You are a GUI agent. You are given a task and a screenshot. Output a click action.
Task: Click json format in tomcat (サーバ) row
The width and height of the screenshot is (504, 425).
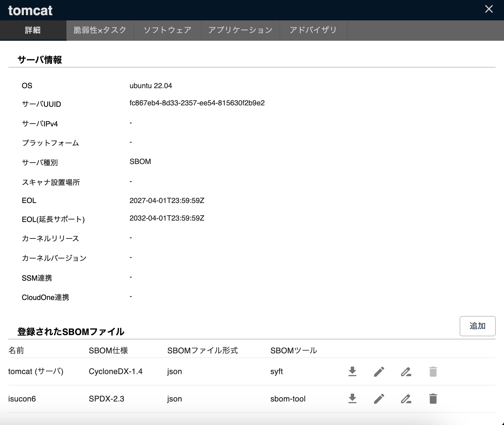coord(174,372)
